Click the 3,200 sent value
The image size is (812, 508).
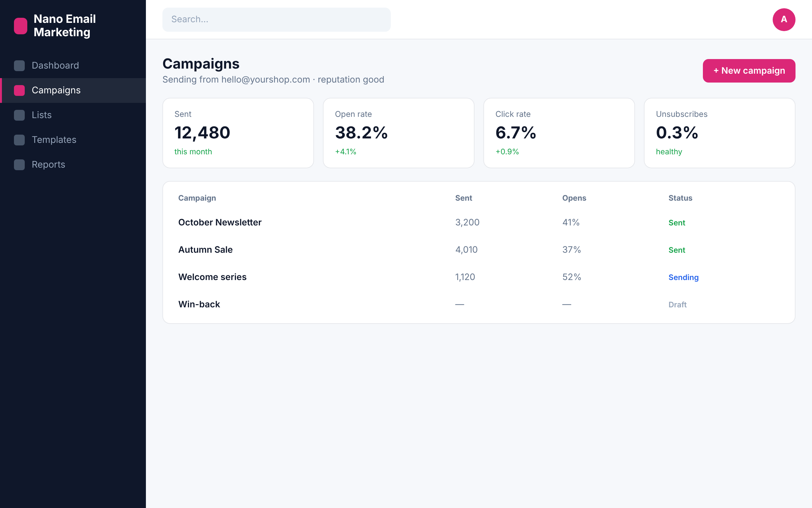(468, 223)
